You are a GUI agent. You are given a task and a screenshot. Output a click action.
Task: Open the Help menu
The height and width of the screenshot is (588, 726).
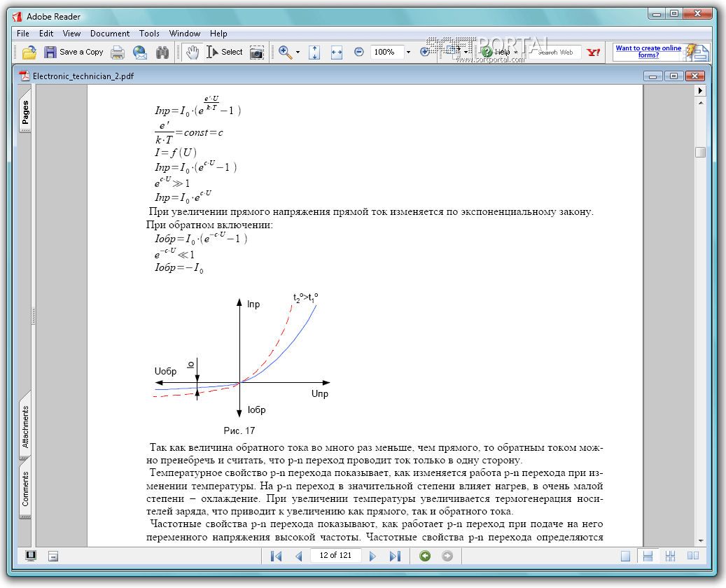pyautogui.click(x=218, y=34)
